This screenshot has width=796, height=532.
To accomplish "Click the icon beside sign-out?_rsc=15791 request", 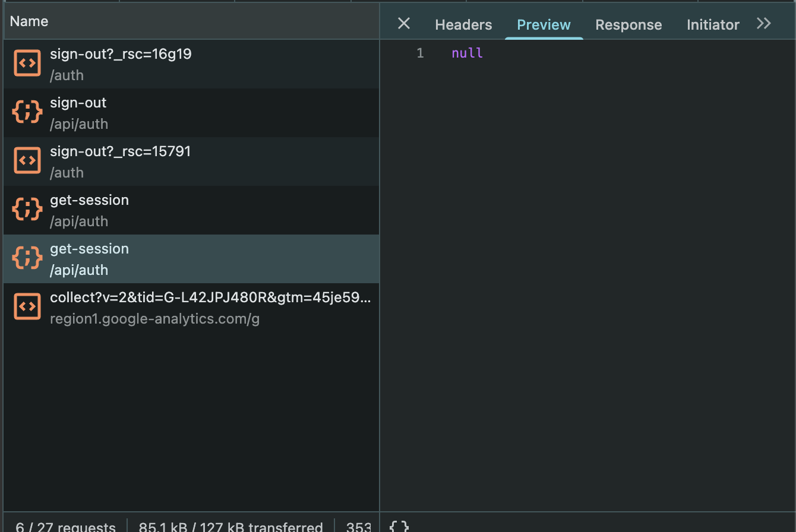I will click(x=27, y=161).
